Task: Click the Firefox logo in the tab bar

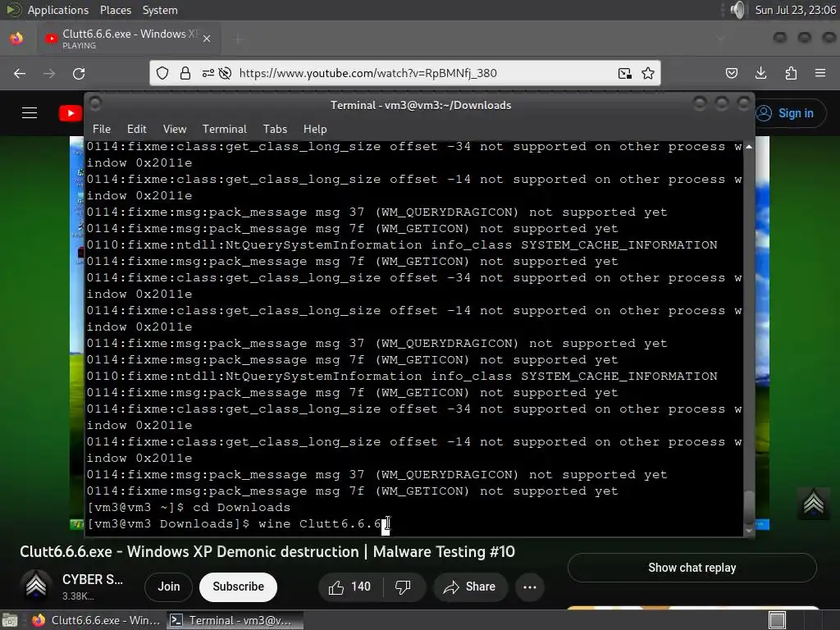Action: click(16, 39)
